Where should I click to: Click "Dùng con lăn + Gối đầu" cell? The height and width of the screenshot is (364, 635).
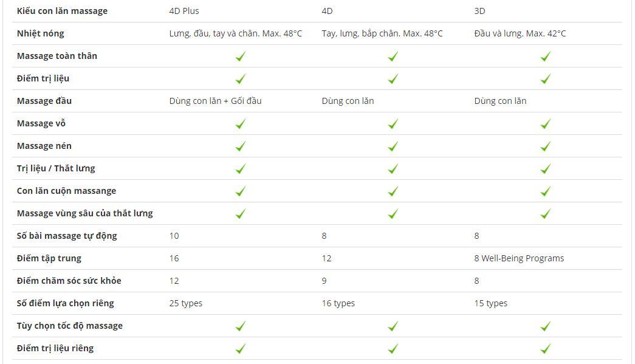(215, 101)
